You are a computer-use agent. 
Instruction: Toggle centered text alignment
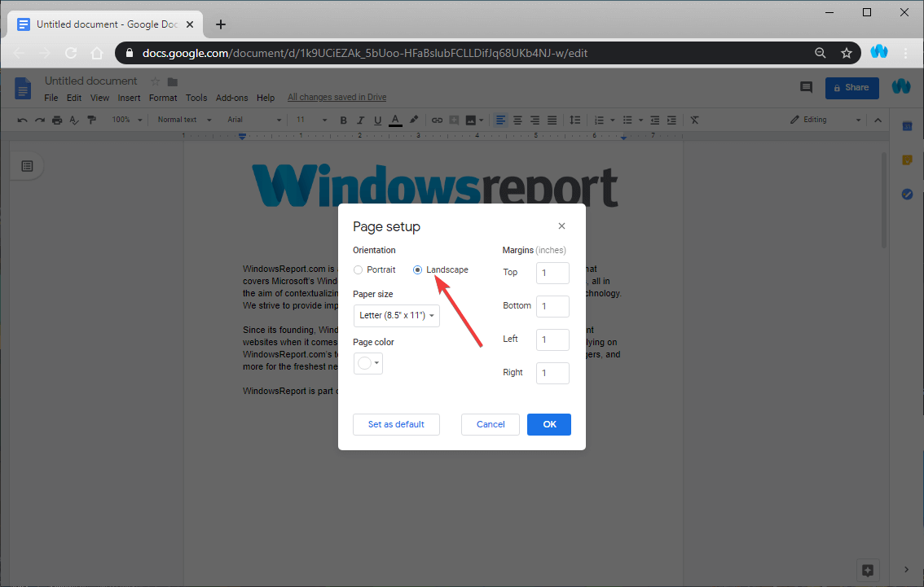[517, 120]
